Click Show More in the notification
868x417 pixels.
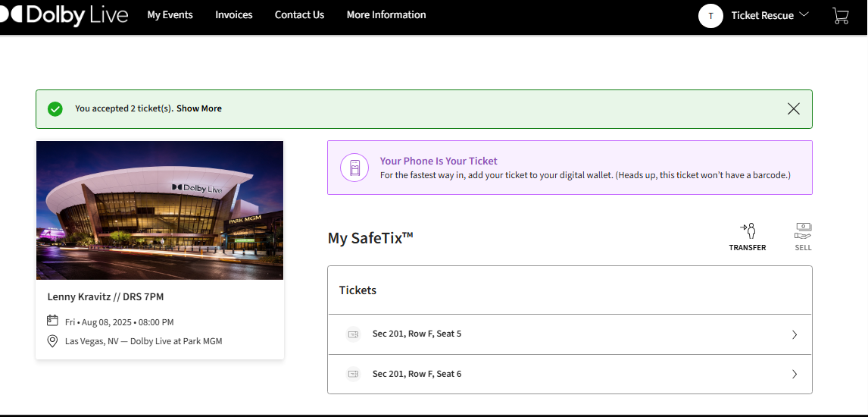click(199, 108)
